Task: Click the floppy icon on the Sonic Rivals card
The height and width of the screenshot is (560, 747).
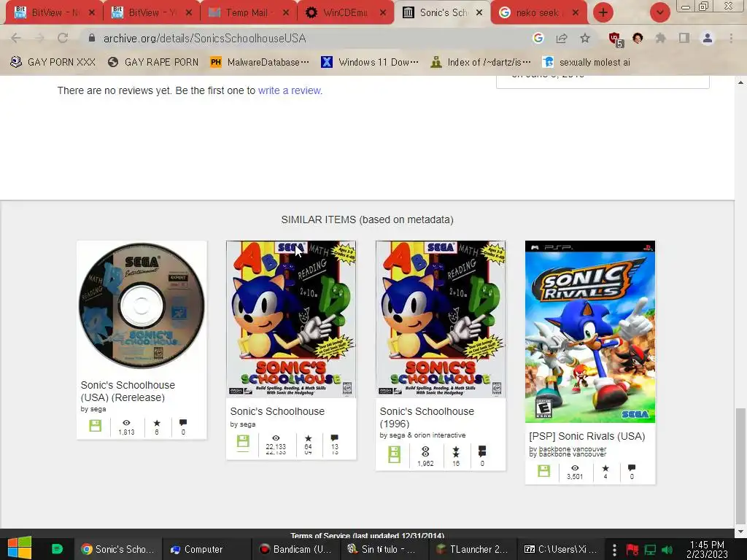Action: click(543, 471)
